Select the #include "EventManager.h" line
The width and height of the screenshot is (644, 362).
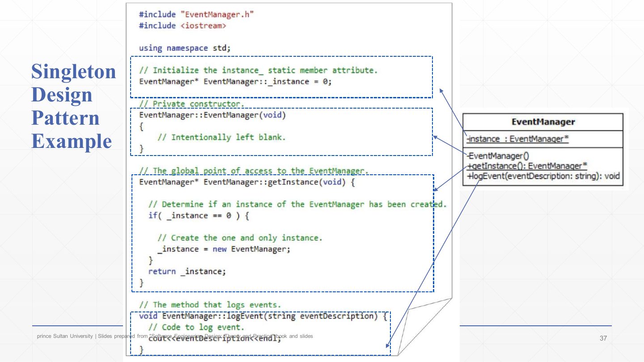[x=197, y=14]
